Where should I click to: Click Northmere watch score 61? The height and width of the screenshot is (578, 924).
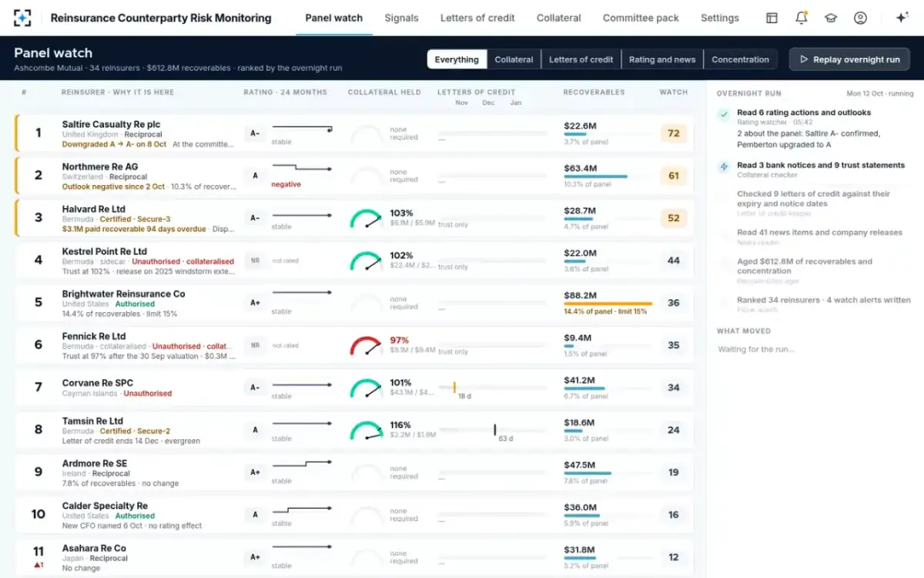pyautogui.click(x=674, y=176)
